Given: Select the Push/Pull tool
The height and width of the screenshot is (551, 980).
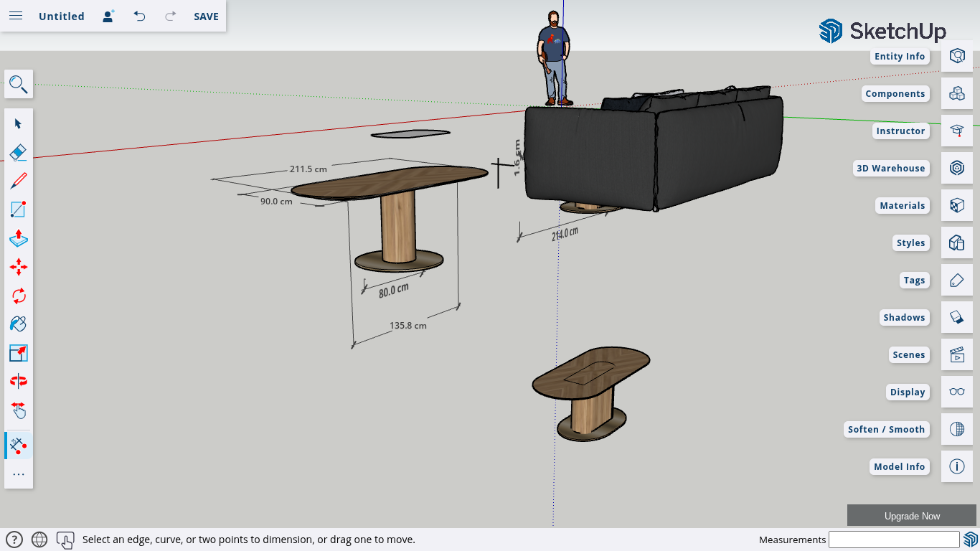Looking at the screenshot, I should click(x=19, y=238).
